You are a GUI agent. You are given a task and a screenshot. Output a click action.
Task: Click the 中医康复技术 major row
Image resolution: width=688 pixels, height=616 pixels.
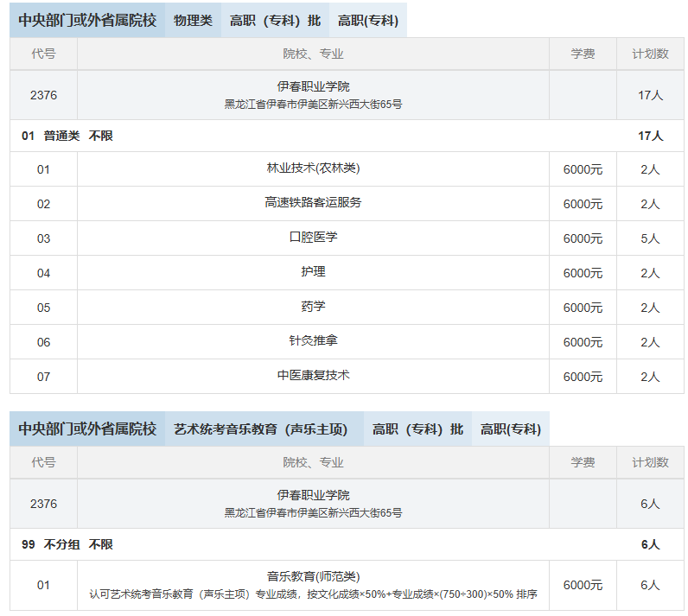pyautogui.click(x=313, y=376)
